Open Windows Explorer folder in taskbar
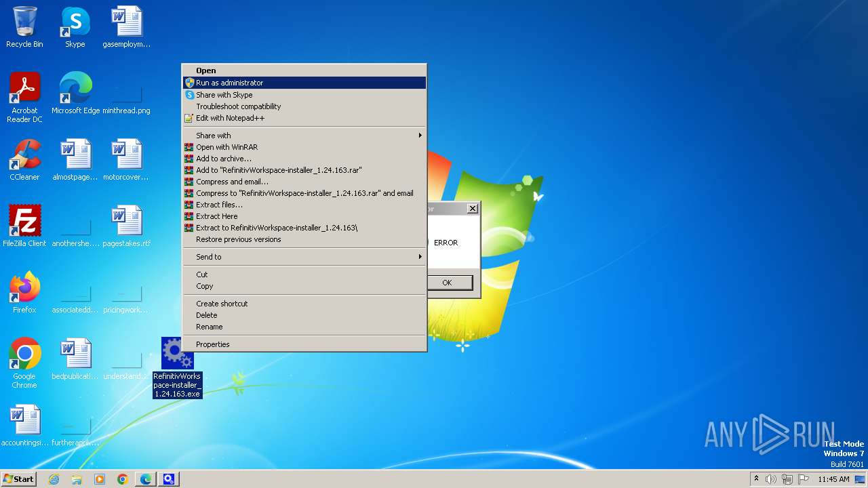The image size is (868, 488). coord(77,479)
